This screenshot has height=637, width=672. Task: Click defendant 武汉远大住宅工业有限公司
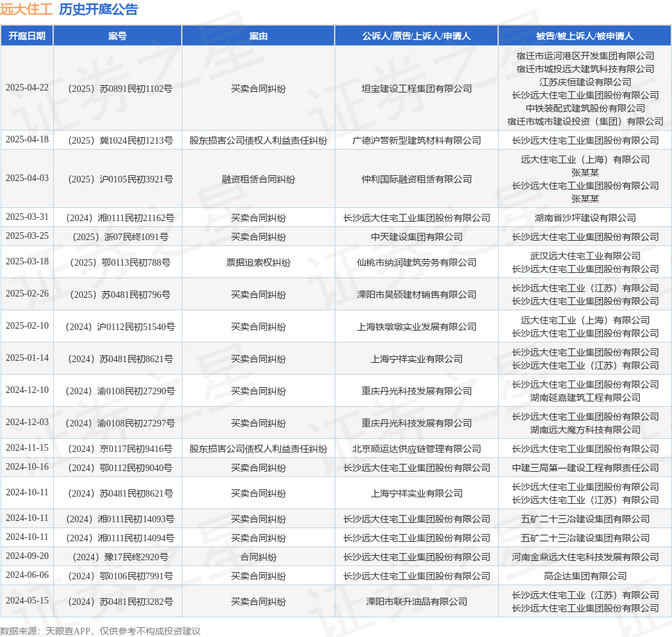click(x=585, y=256)
